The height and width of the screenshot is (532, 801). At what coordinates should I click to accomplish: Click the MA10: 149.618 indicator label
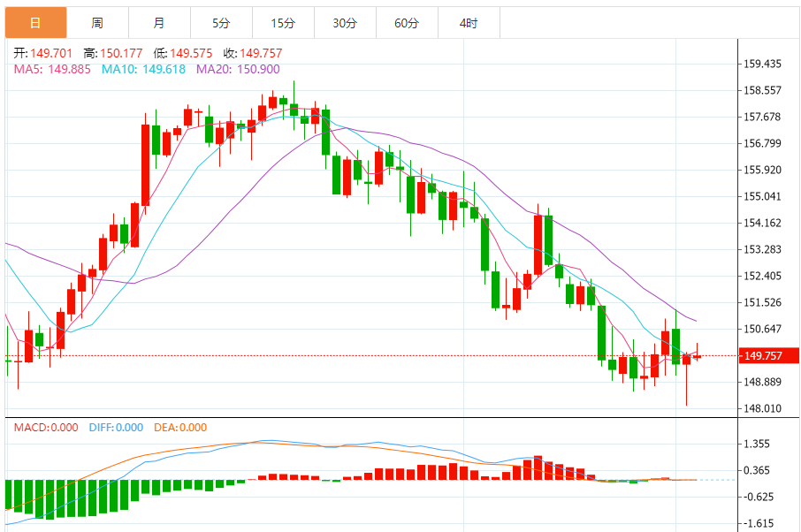(143, 69)
